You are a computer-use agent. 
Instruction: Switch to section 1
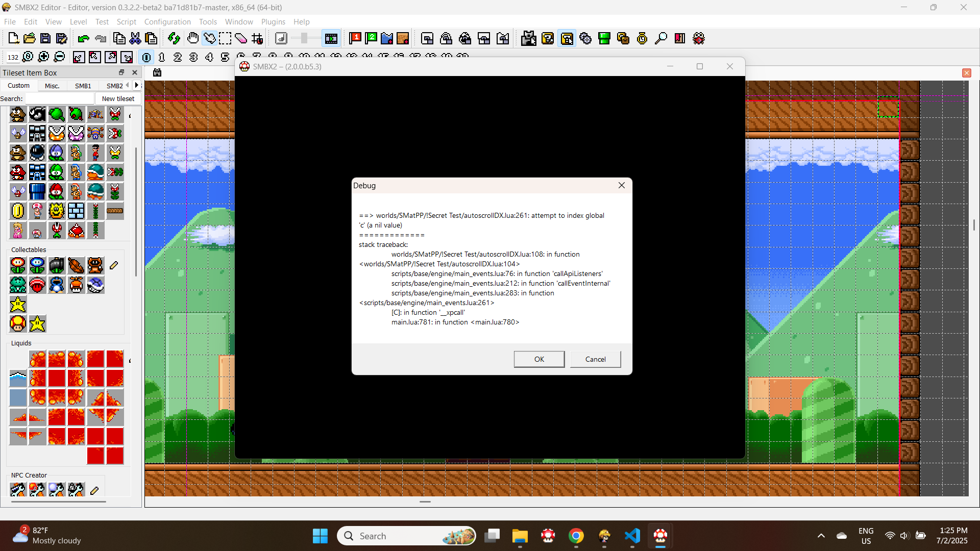click(162, 57)
